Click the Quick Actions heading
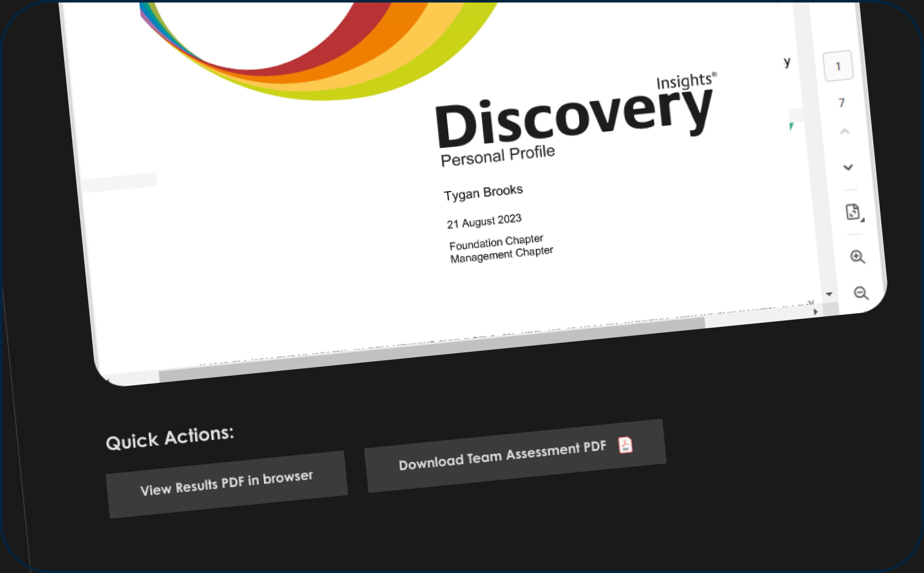 point(170,437)
